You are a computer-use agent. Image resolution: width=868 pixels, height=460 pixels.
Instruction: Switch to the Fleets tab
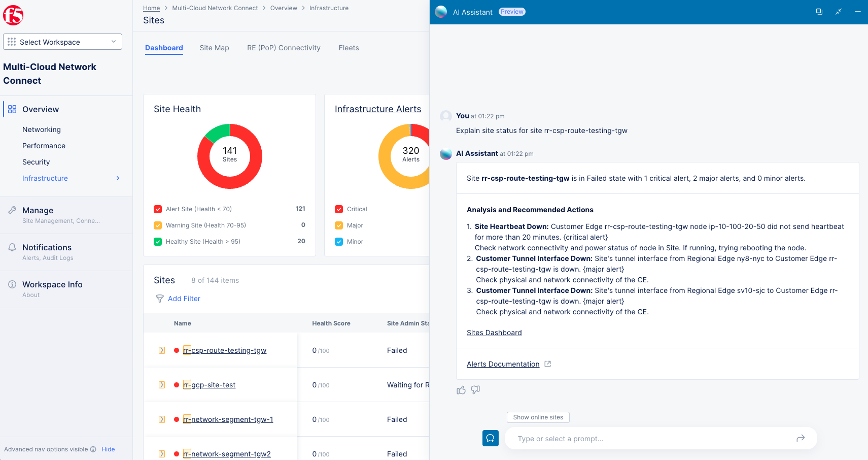(349, 48)
